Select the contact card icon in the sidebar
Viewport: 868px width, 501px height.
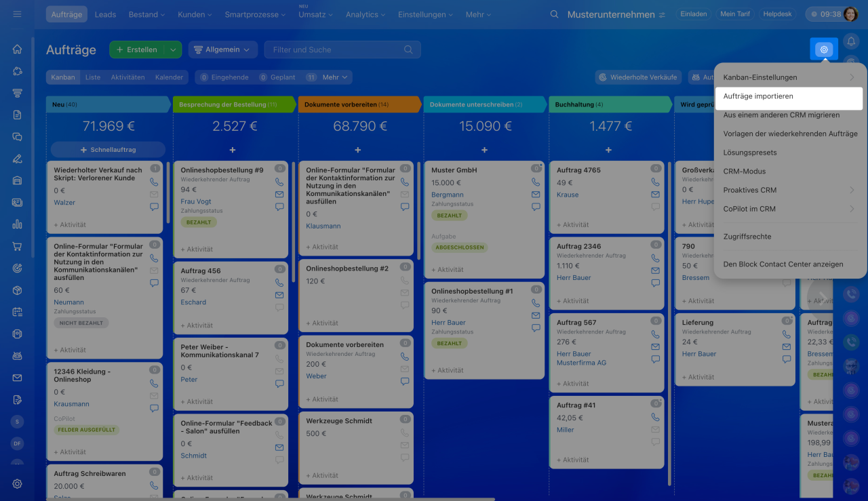tap(17, 202)
